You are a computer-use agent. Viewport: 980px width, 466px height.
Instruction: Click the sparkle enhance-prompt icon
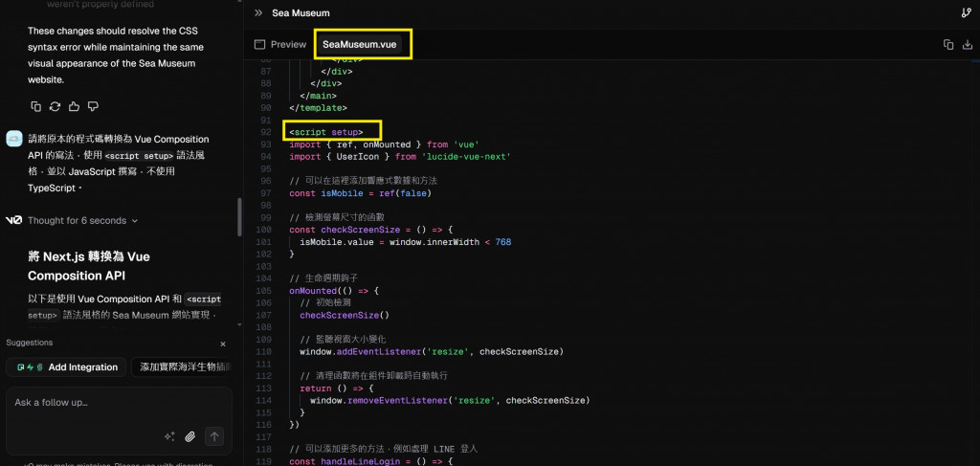(168, 436)
